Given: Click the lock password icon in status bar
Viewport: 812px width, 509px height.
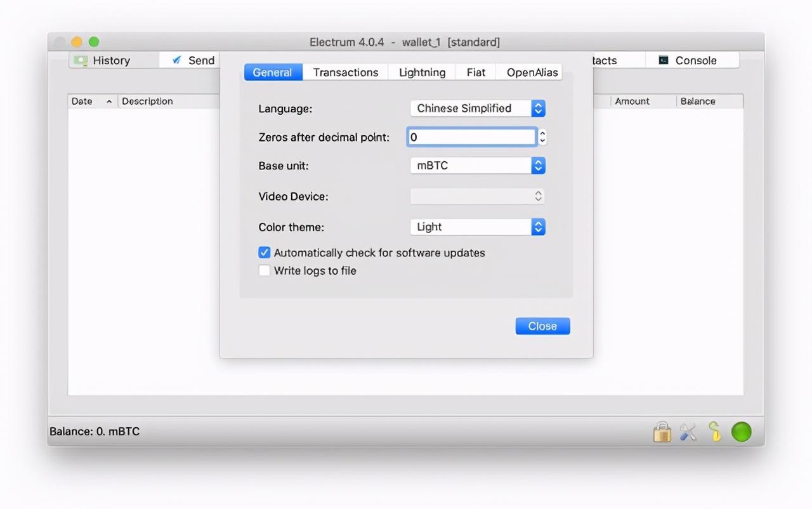Looking at the screenshot, I should [662, 432].
